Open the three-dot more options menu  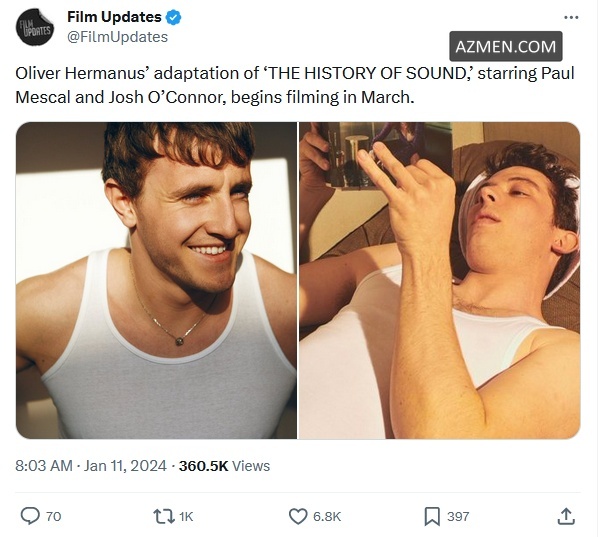tap(571, 18)
